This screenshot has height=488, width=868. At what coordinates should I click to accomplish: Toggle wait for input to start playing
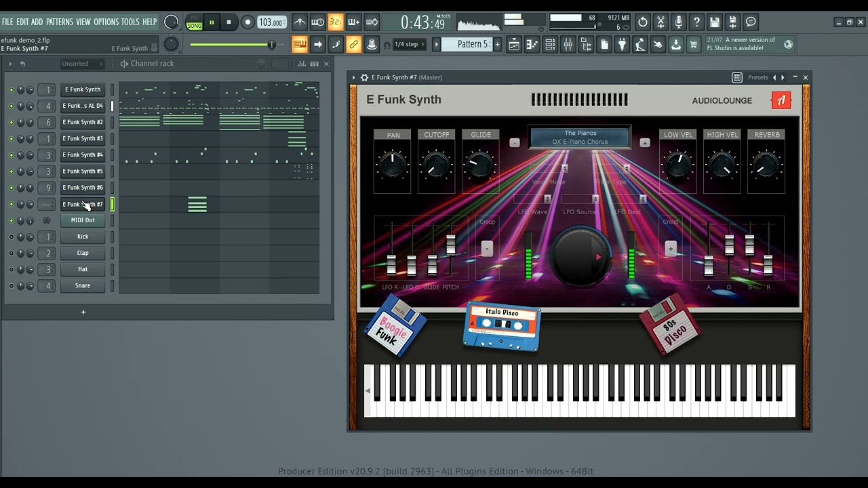[317, 22]
